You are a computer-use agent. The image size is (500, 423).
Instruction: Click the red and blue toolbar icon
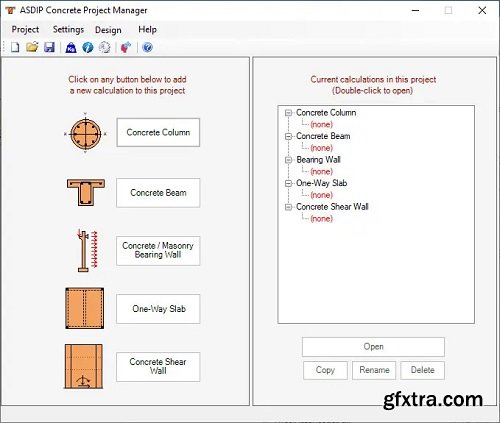pyautogui.click(x=126, y=47)
